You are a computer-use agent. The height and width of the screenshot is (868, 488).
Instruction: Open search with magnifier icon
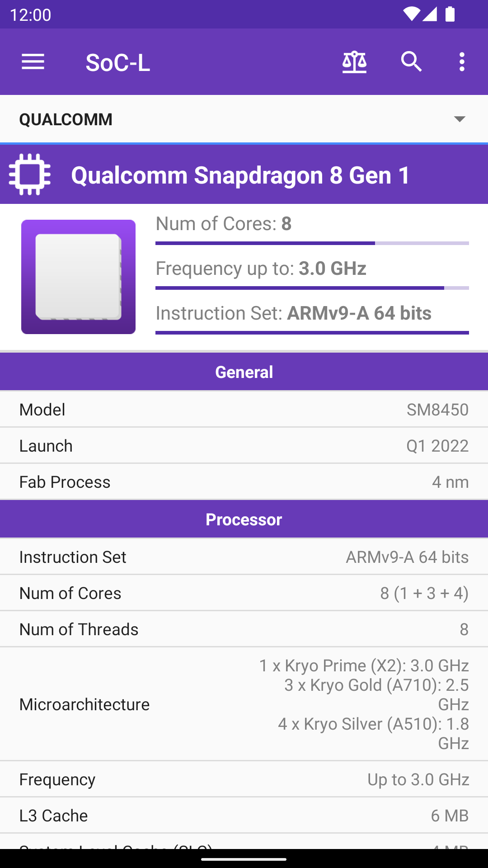click(411, 62)
